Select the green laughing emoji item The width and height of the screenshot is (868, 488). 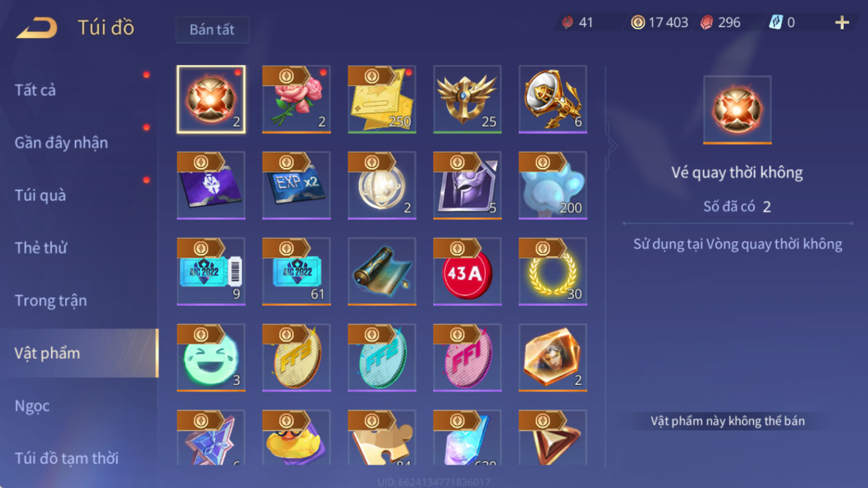tap(211, 358)
